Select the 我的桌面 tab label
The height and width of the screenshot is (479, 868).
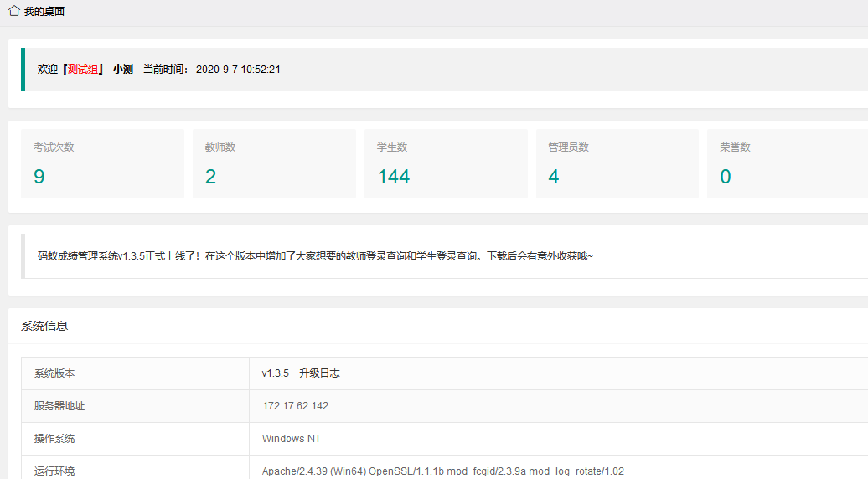[x=44, y=12]
